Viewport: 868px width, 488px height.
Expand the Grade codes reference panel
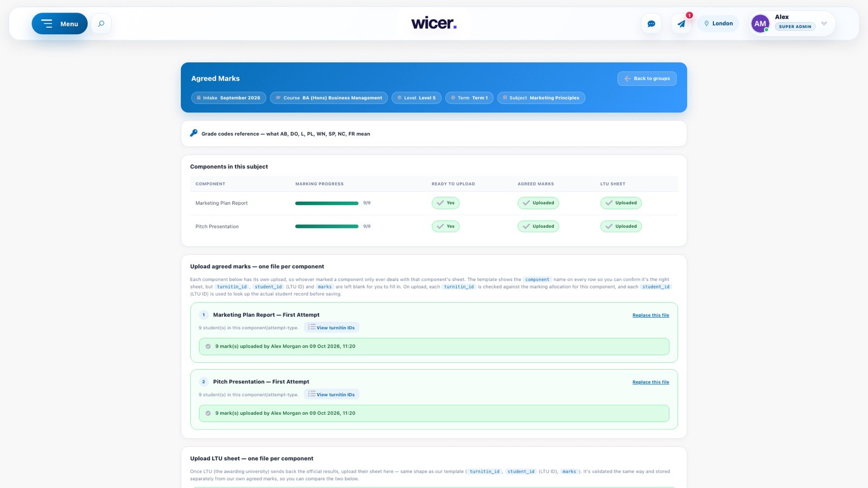(x=434, y=134)
